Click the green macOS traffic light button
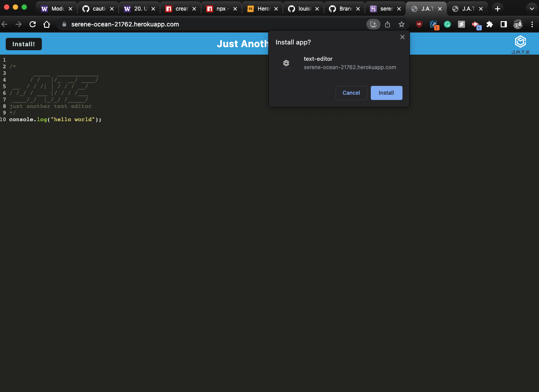 24,7
